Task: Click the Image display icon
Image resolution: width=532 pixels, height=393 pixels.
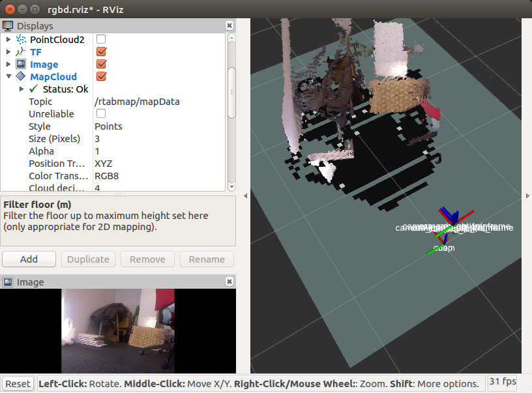Action: (x=21, y=65)
